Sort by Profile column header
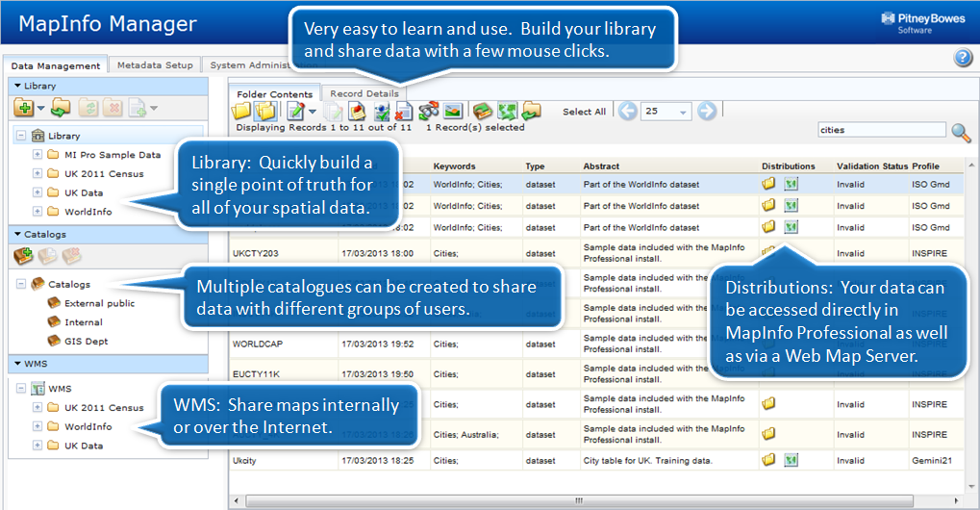This screenshot has height=510, width=980. (925, 166)
